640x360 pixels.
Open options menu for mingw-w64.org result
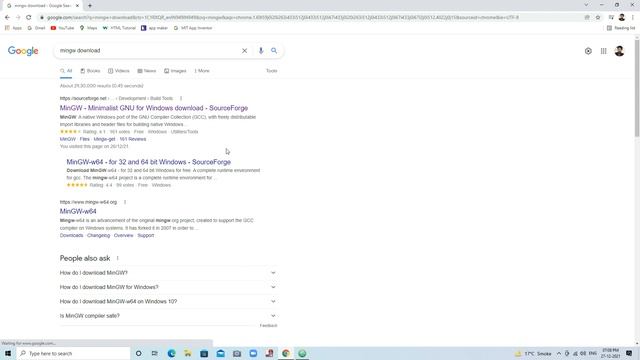click(x=125, y=202)
